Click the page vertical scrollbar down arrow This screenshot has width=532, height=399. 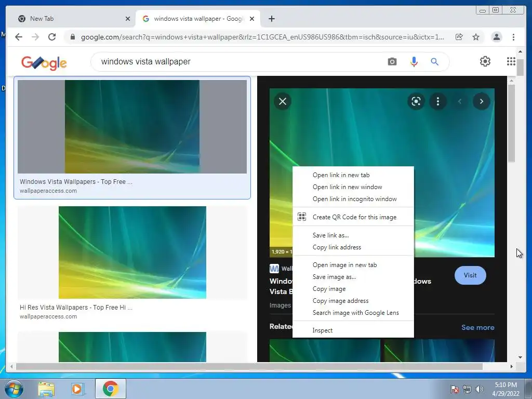(x=520, y=357)
